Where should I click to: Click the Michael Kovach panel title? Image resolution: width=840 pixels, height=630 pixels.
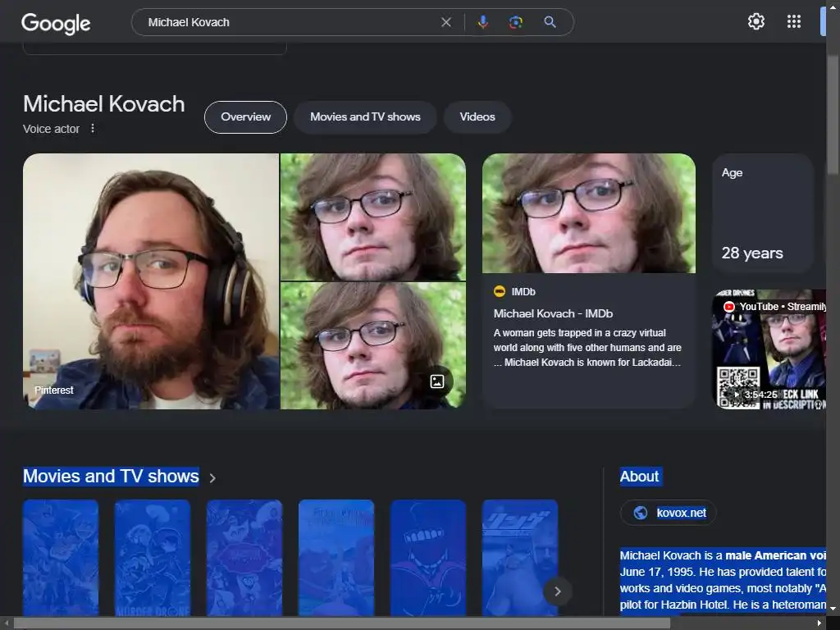coord(104,104)
